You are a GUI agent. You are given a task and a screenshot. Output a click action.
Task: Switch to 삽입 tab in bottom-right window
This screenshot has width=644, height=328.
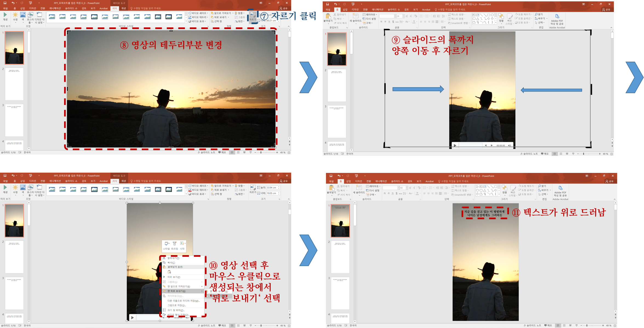tap(348, 181)
